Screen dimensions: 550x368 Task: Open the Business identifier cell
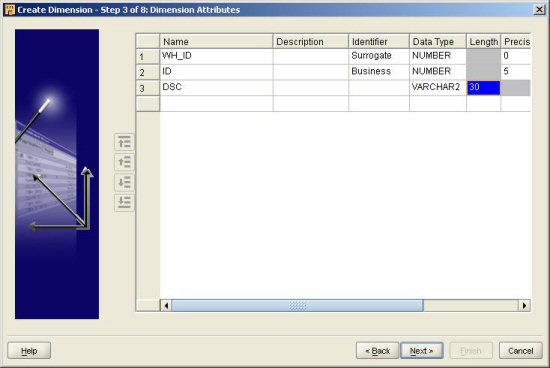(379, 72)
